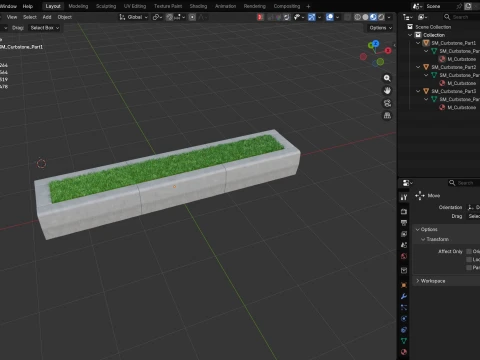Switch to Modeling workspace tab
Viewport: 480px width, 360px height.
click(x=78, y=6)
